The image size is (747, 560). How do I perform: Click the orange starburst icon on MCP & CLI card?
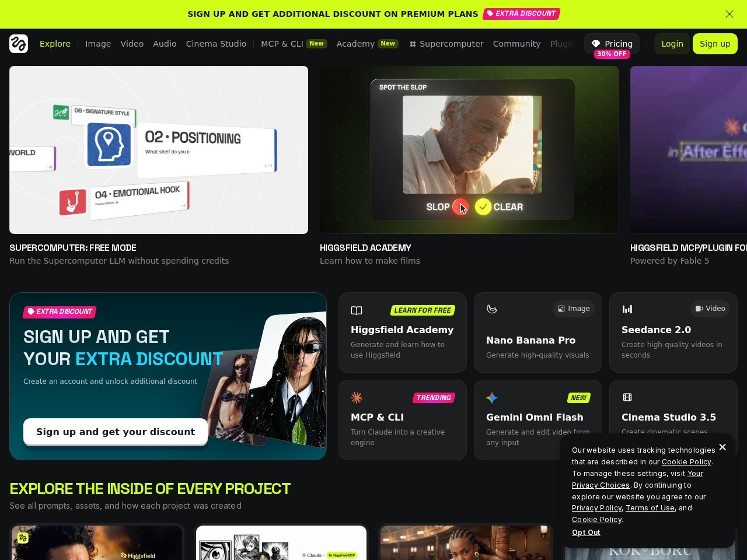click(357, 398)
